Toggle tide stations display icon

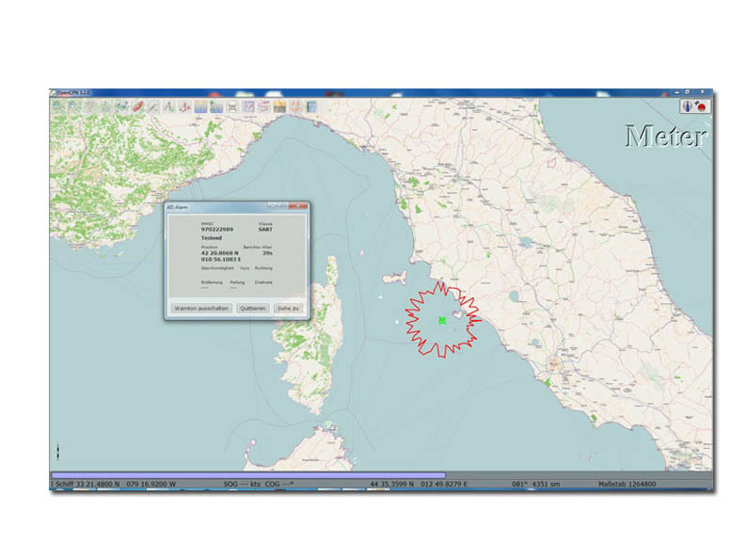[x=201, y=106]
